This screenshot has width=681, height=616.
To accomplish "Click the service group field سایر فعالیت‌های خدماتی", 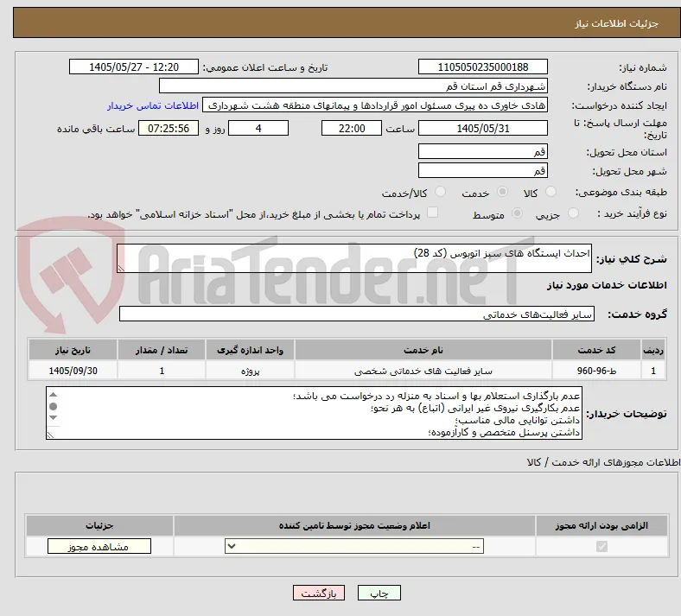I will point(357,314).
